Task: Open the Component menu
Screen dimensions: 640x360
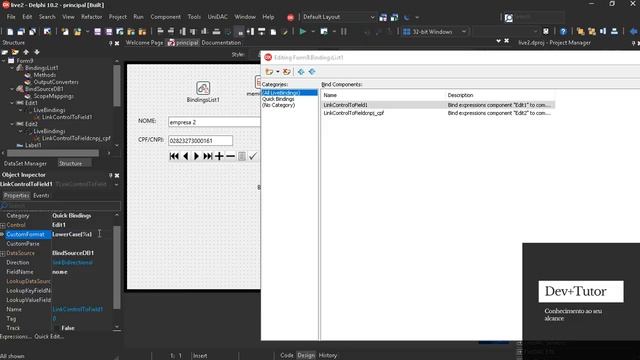Action: 165,17
